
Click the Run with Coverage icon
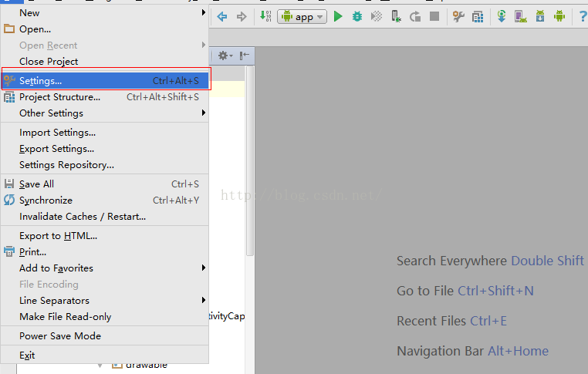click(x=376, y=16)
